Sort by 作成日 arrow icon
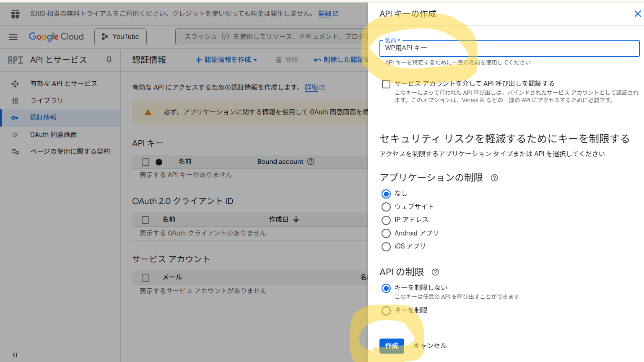Screen dimensions: 644x362 [x=296, y=219]
